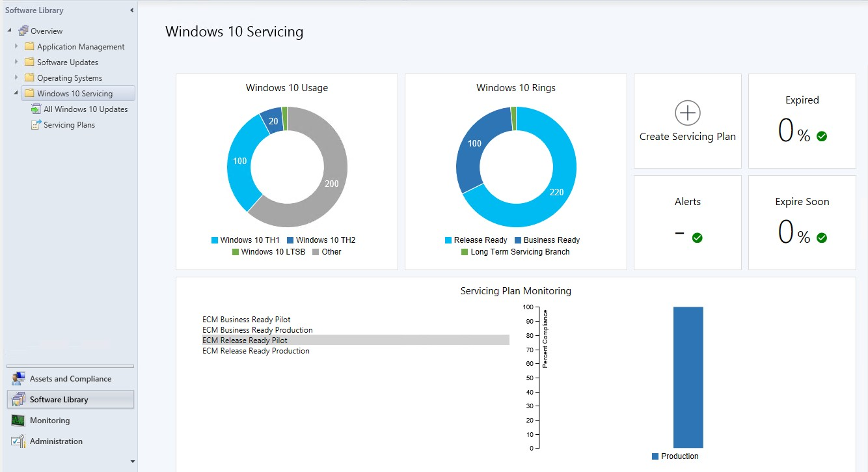The image size is (868, 472).
Task: Click the Assets and Compliance workspace icon
Action: 18,379
